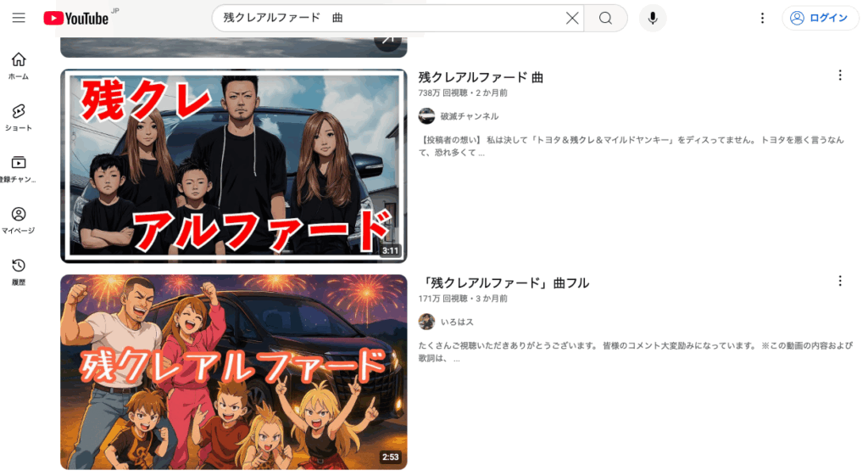Click the magnifier search button
Screen dimensions: 868x476
[x=605, y=19]
